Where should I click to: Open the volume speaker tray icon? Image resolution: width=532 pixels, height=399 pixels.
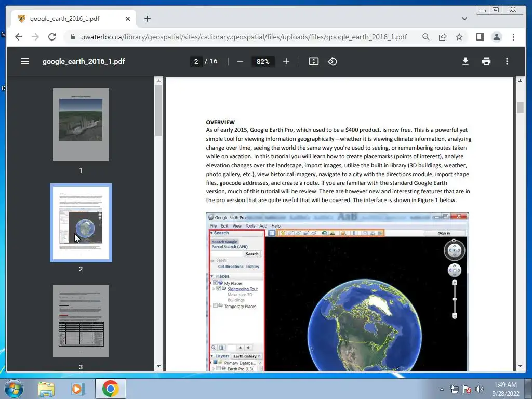click(x=480, y=389)
